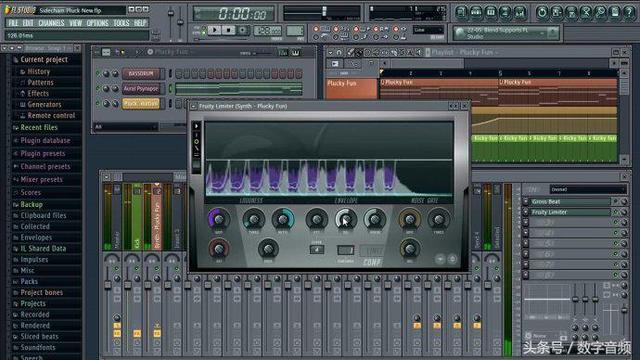Open the playlist view from shortcut icons
The width and height of the screenshot is (640, 360).
[x=461, y=12]
